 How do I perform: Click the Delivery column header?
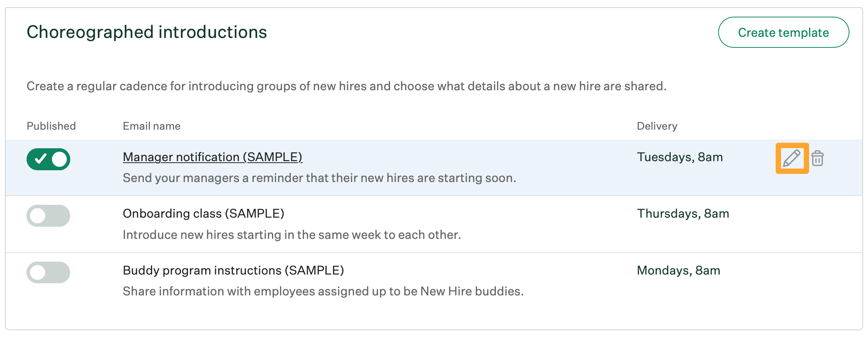pyautogui.click(x=657, y=126)
